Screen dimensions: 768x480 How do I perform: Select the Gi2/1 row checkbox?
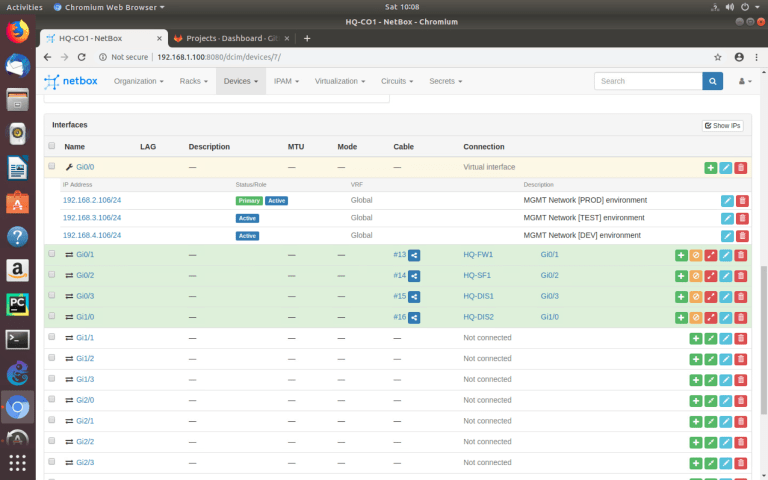(x=51, y=420)
